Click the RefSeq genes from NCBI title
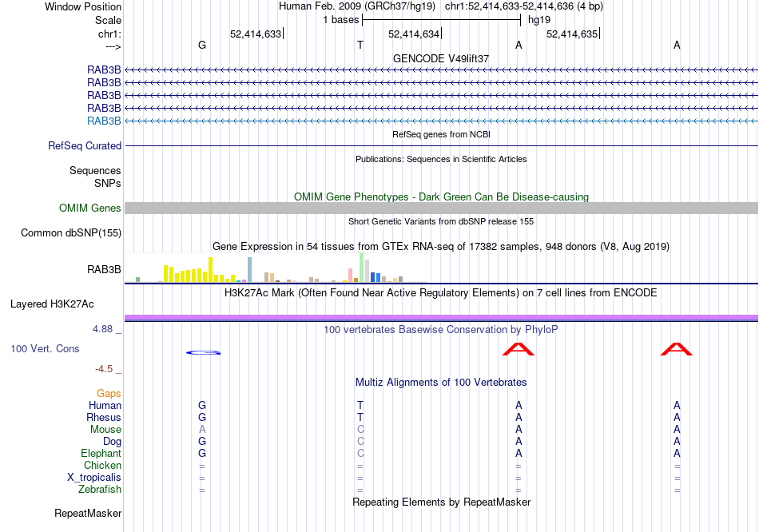Image resolution: width=759 pixels, height=532 pixels. coord(441,134)
